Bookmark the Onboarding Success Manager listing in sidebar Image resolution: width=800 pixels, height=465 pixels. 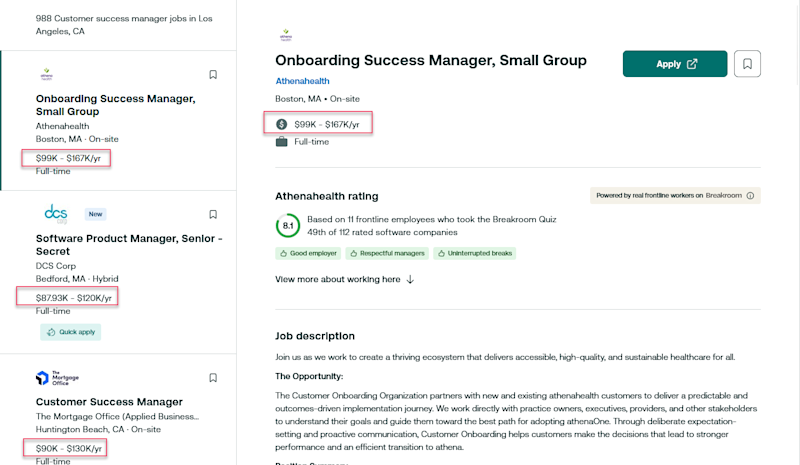(x=213, y=74)
